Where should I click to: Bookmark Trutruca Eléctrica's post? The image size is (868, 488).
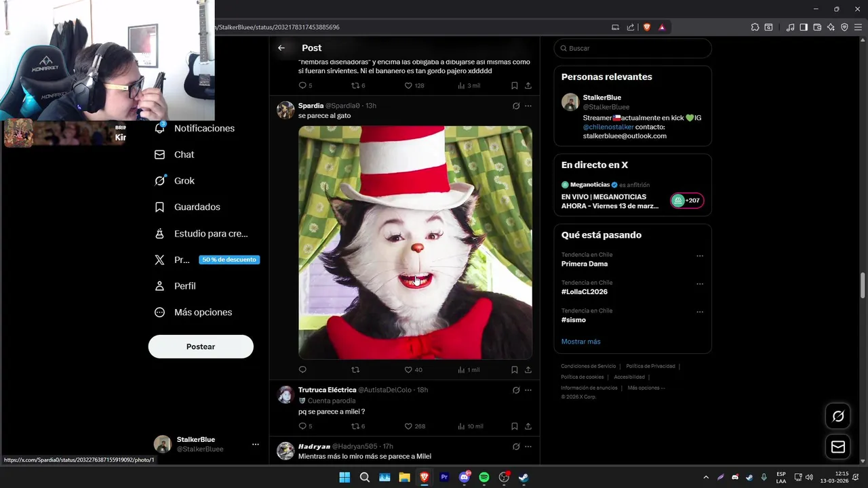point(515,426)
